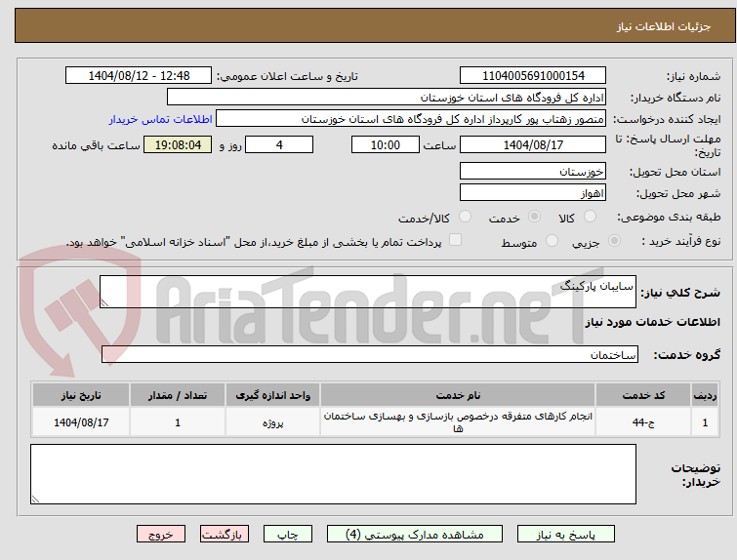Click the واحد اندازه گیری column header
Viewport: 737px width, 560px height.
coord(272,395)
